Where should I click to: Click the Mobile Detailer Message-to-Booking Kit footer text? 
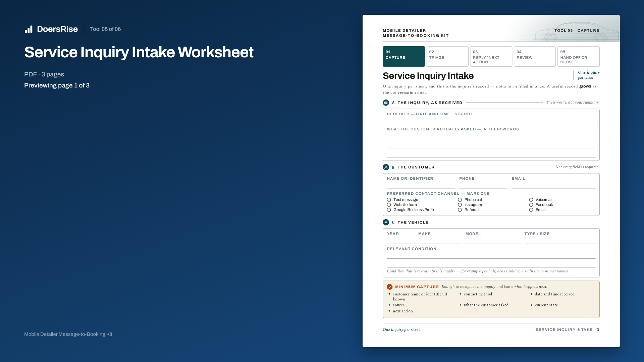coord(68,334)
